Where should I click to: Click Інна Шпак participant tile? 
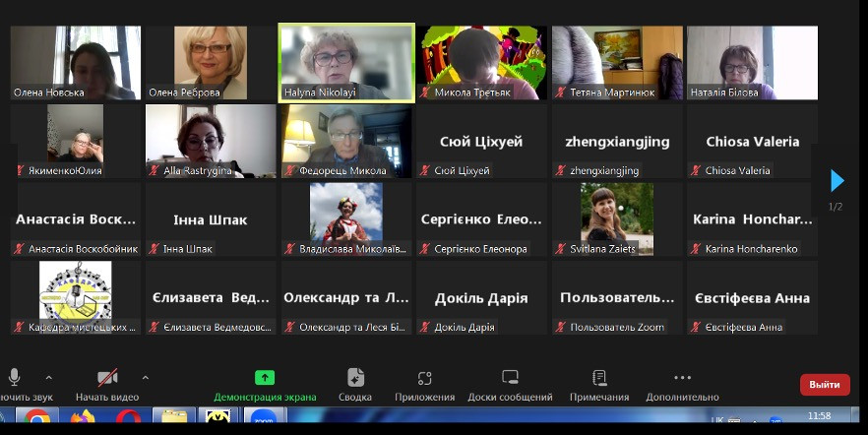point(211,219)
